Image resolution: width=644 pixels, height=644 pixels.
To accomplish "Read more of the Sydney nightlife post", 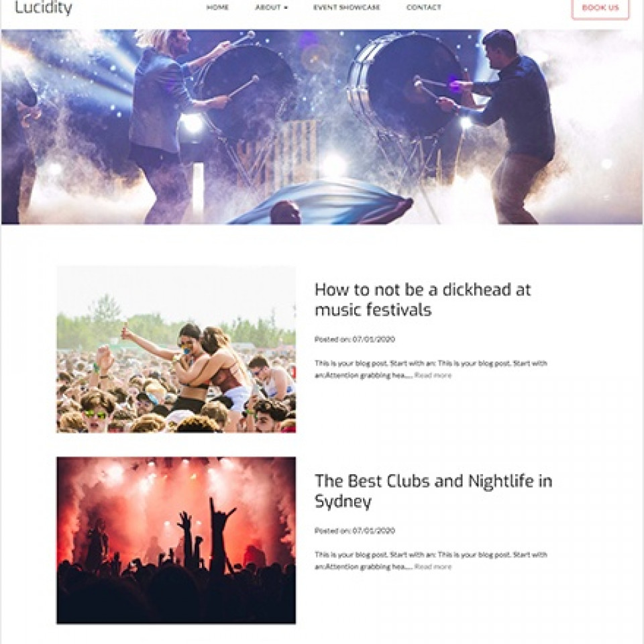I will [433, 567].
